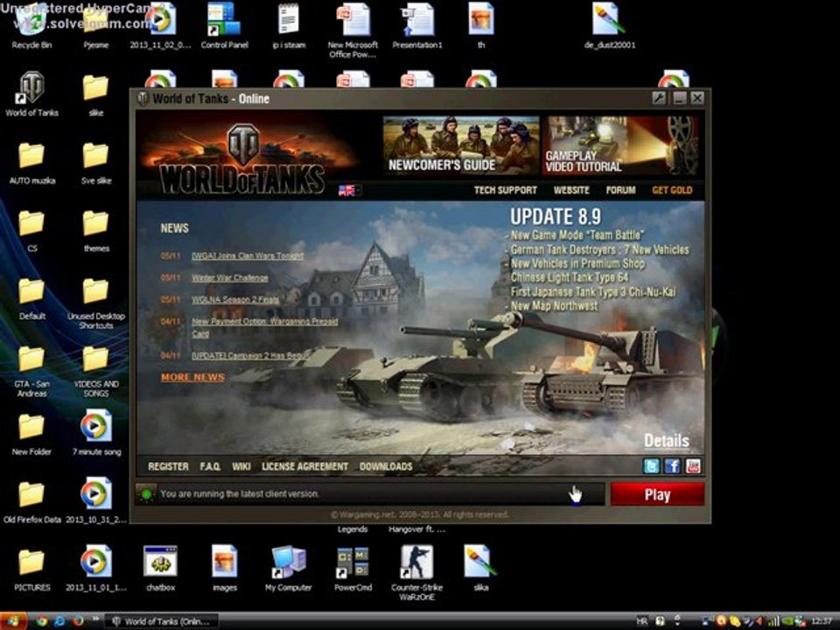Select the Default folder on the desktop
Screen dimensions: 840x630
coord(31,298)
